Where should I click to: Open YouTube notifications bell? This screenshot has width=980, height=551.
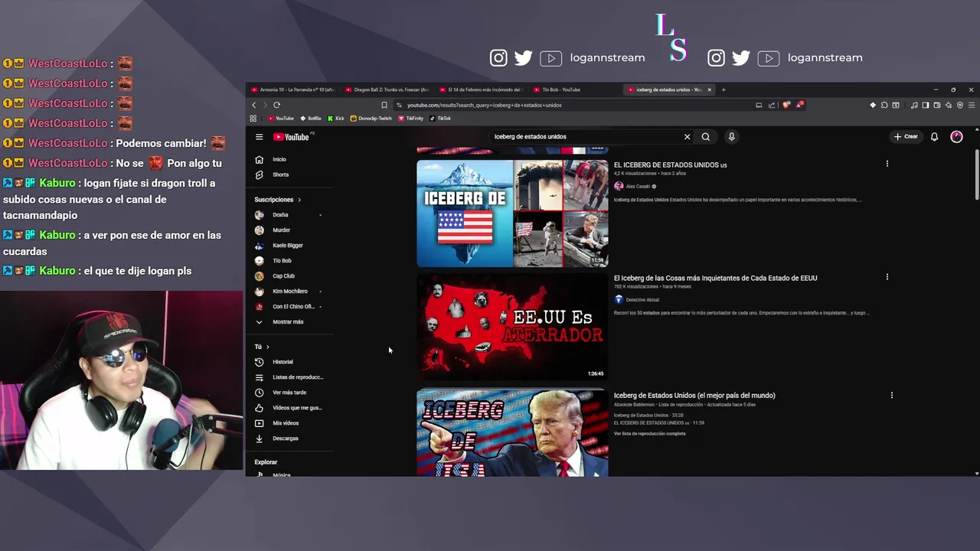[934, 137]
